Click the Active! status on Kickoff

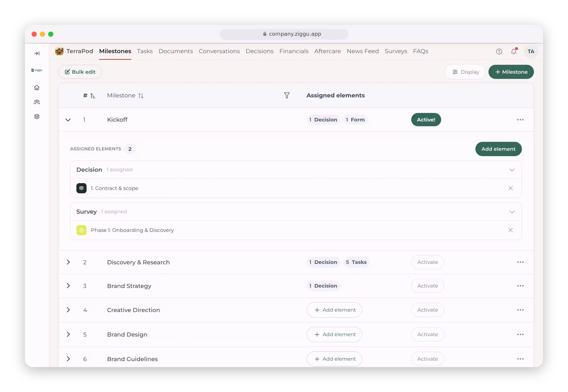tap(426, 120)
